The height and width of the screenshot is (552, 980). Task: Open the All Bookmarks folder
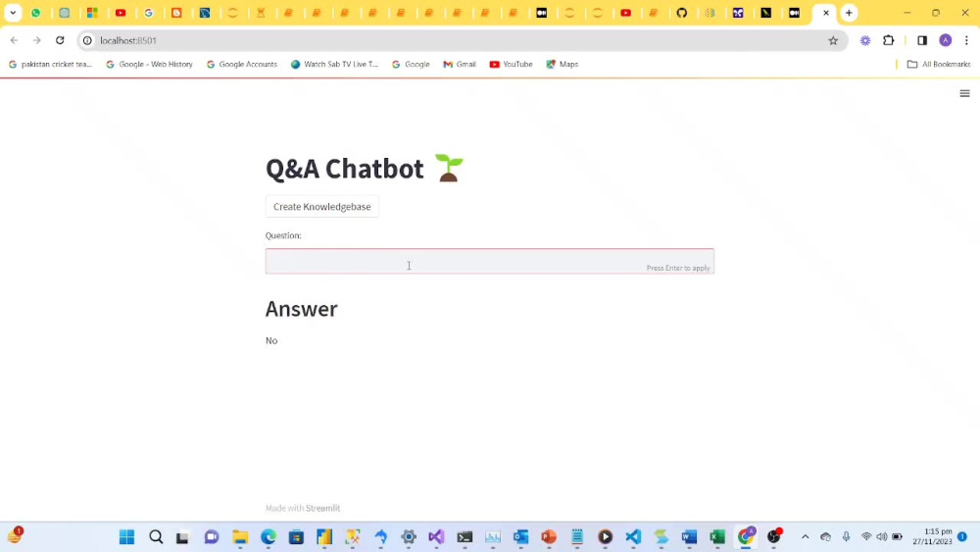[x=939, y=65]
